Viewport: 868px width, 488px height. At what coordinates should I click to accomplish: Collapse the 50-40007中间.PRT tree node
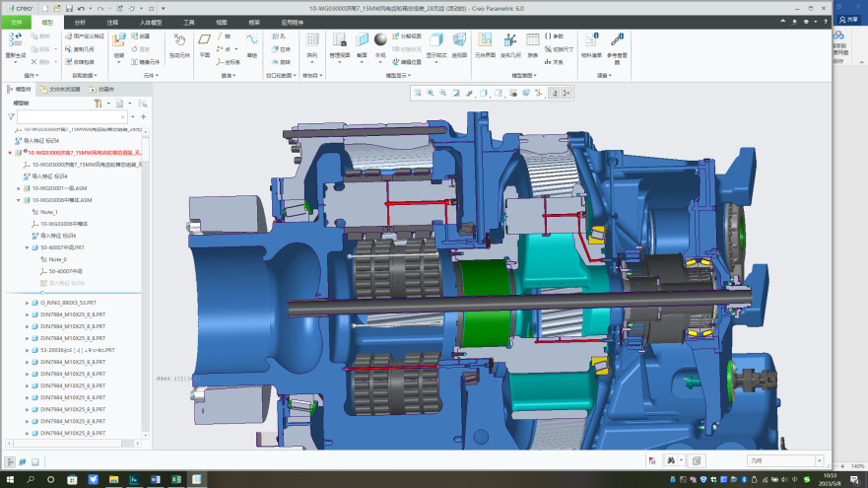point(28,247)
